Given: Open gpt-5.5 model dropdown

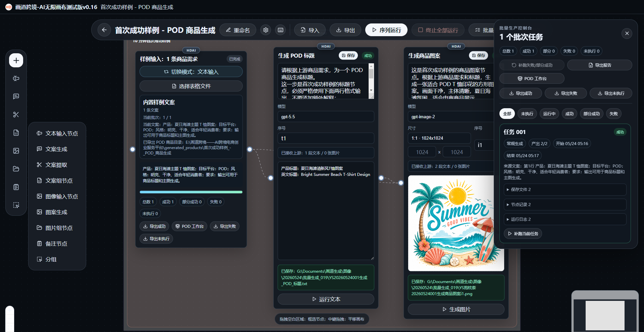Looking at the screenshot, I should point(326,117).
